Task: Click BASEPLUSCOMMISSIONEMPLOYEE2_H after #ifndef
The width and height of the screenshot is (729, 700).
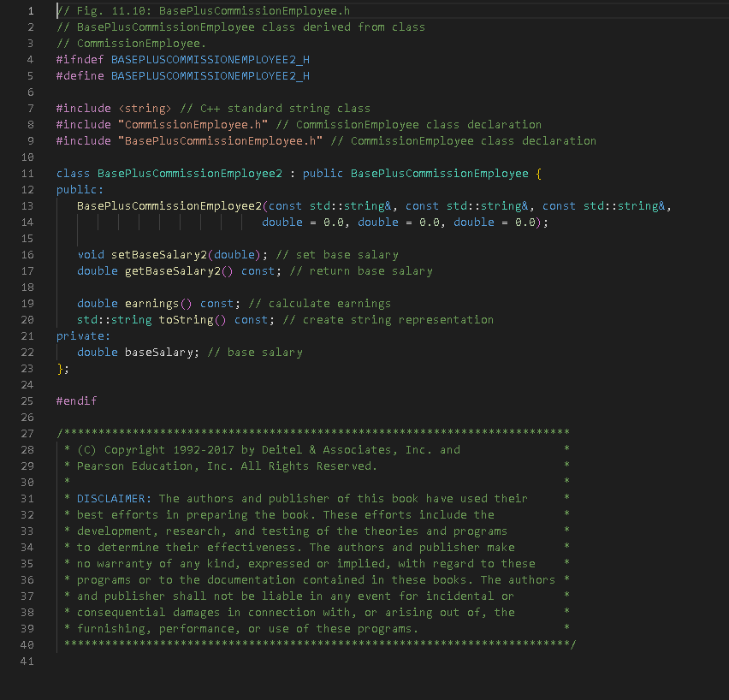Action: pos(210,60)
